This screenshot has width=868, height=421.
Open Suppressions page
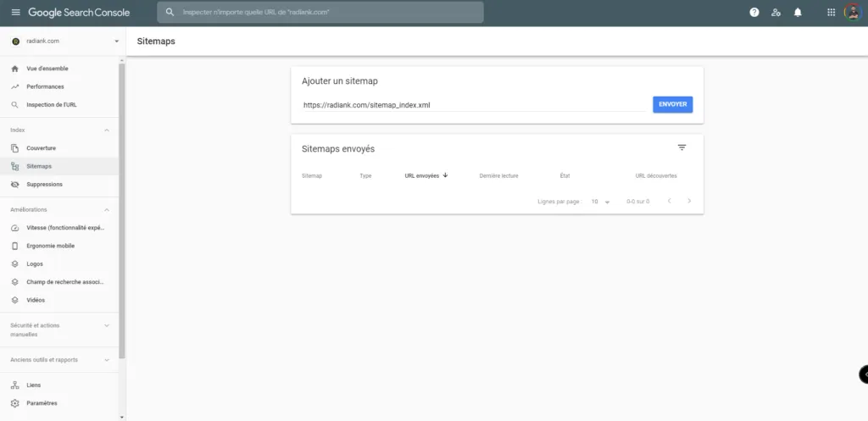(44, 184)
